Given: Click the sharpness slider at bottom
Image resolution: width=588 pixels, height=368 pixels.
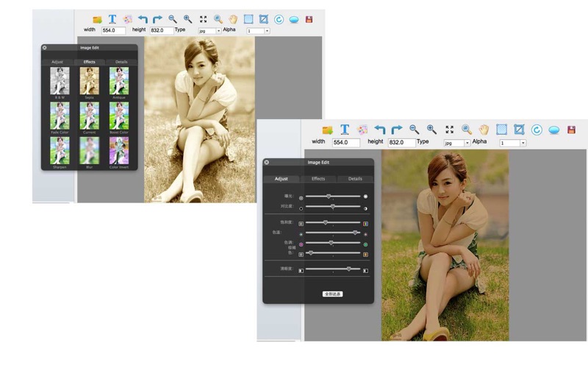Looking at the screenshot, I should click(x=333, y=269).
